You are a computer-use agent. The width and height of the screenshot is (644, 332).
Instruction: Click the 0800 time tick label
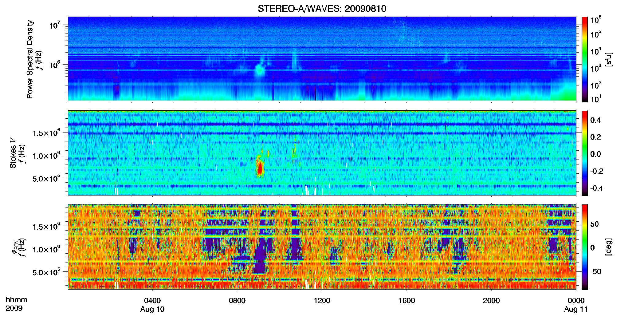237,301
